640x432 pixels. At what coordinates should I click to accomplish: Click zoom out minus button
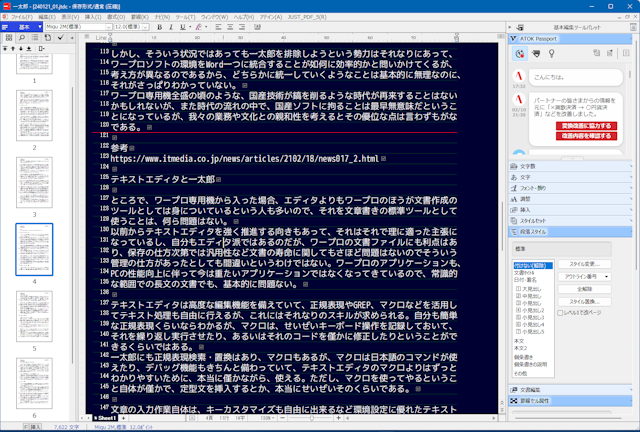pos(282,418)
